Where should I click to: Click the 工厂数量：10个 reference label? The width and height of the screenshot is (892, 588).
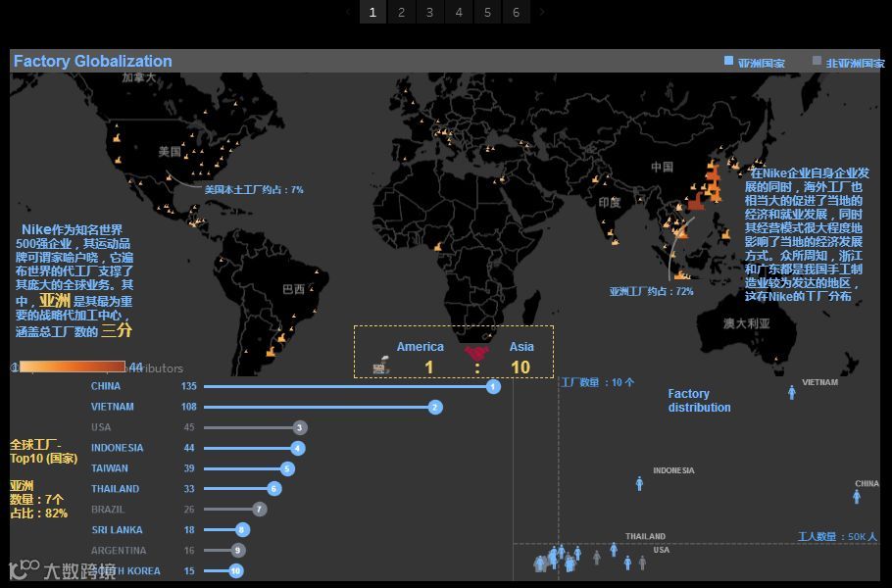click(x=598, y=383)
